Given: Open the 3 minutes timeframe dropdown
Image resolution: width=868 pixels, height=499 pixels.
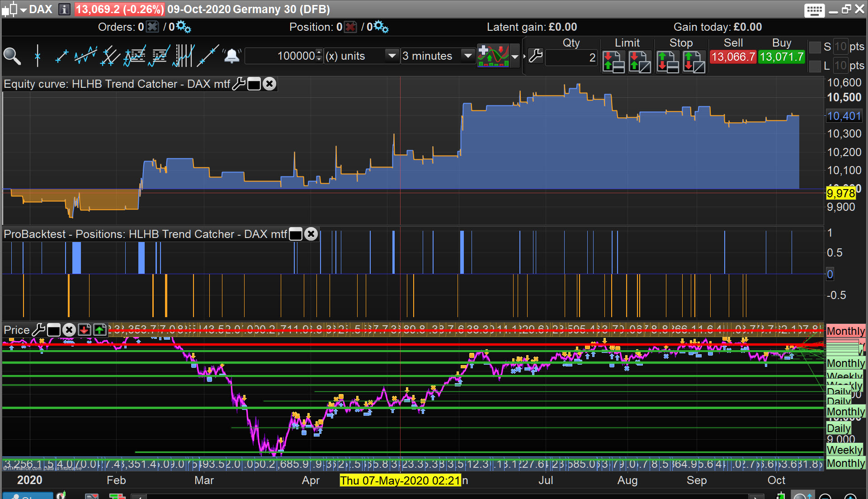Looking at the screenshot, I should 467,56.
